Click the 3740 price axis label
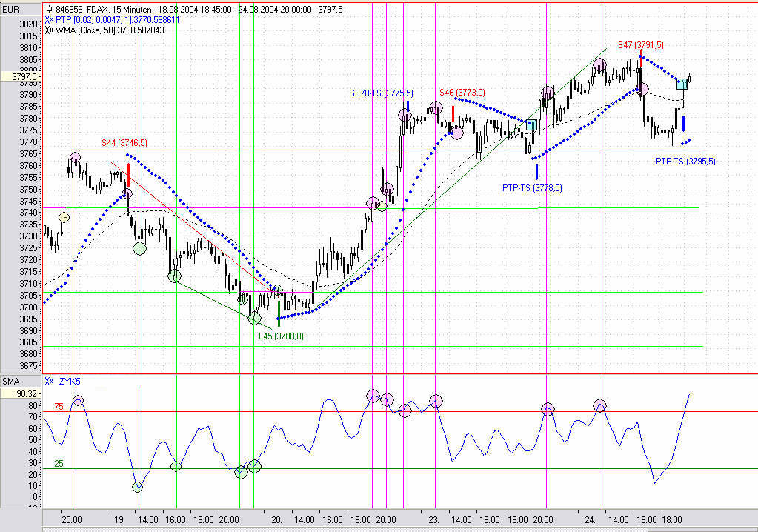The height and width of the screenshot is (532, 758). [28, 213]
